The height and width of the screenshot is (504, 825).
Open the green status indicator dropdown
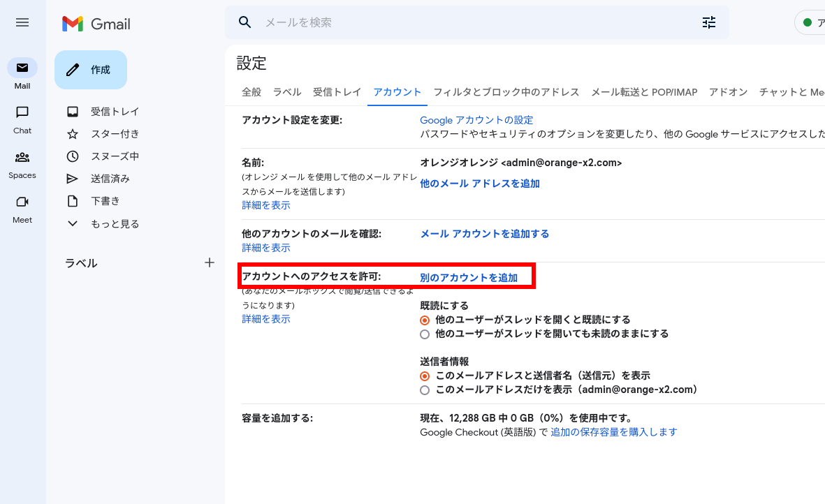pos(810,22)
